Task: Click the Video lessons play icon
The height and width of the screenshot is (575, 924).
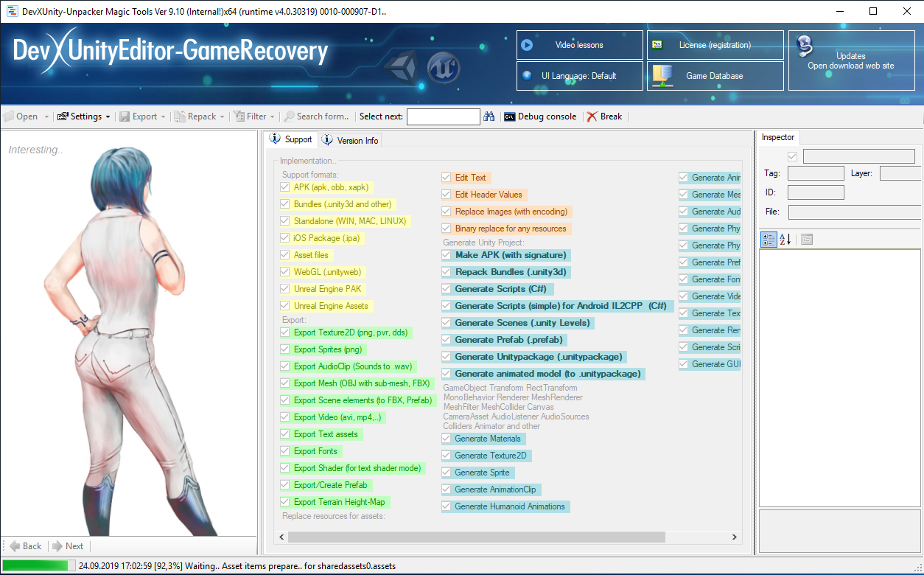Action: point(527,45)
